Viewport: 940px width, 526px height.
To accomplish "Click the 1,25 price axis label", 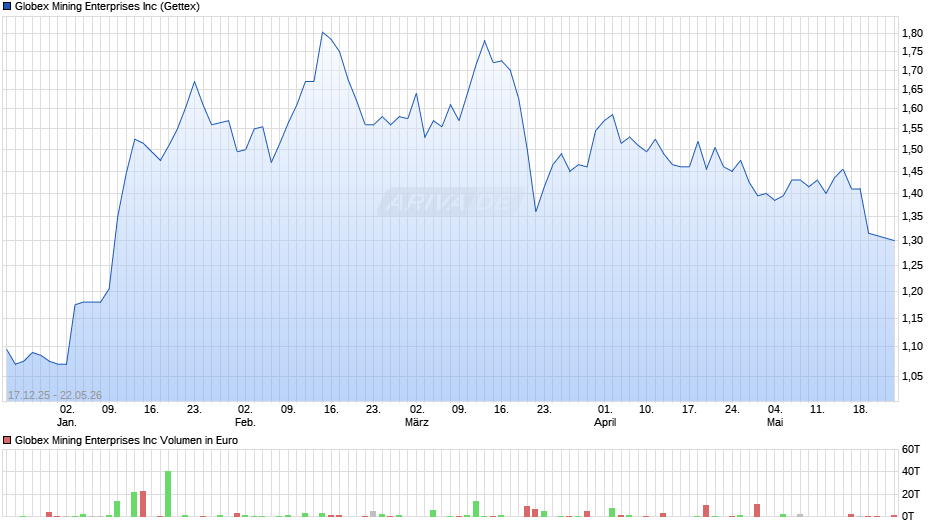I will (x=912, y=265).
